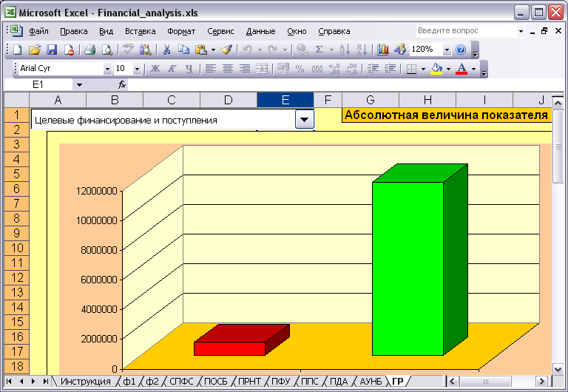This screenshot has height=392, width=568.
Task: Open the Формат menu
Action: tap(181, 31)
